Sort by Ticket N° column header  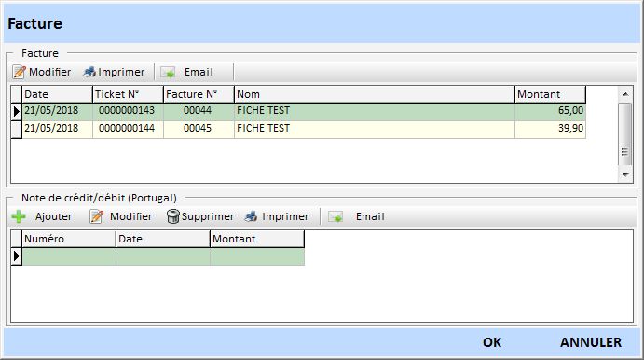(128, 94)
